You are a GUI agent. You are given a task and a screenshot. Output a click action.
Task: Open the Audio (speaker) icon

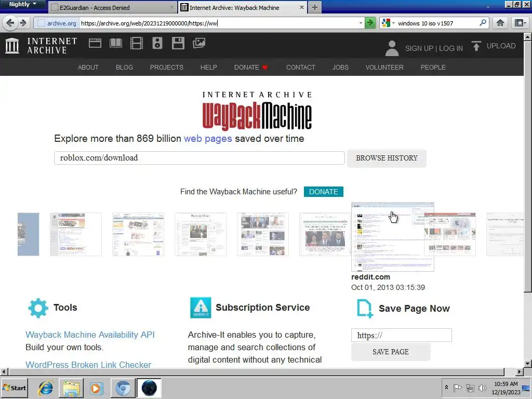click(x=157, y=43)
